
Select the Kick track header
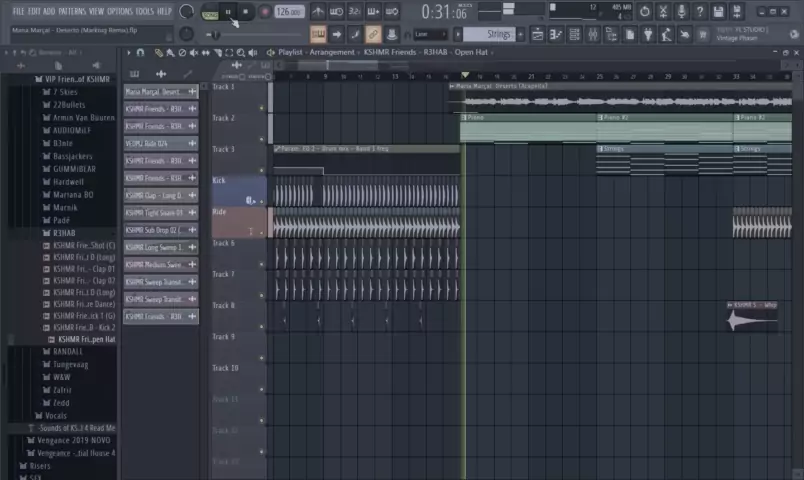239,191
